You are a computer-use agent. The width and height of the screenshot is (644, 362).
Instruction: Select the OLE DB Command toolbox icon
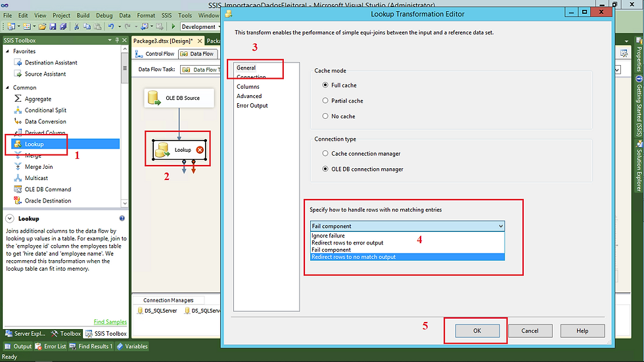coord(18,189)
